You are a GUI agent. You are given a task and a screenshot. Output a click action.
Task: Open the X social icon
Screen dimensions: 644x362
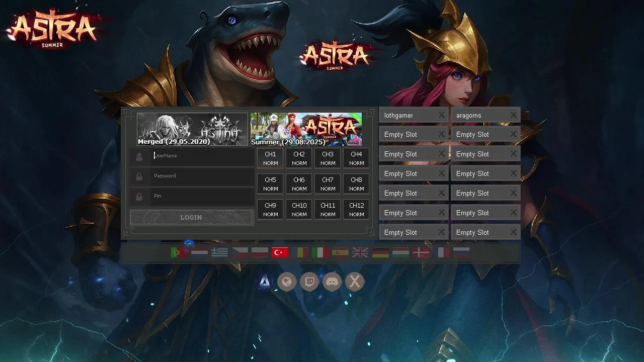coord(355,282)
